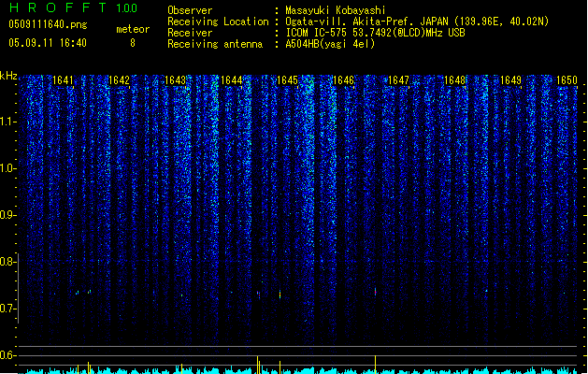The height and width of the screenshot is (374, 588).
Task: Click the 1.1 kHz axis tick label
Action: [x=7, y=122]
